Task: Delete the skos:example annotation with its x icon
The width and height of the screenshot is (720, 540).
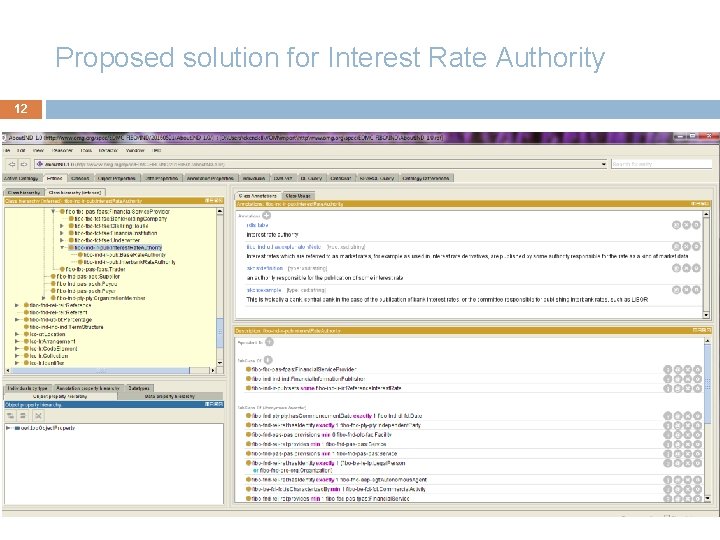Action: coord(686,290)
